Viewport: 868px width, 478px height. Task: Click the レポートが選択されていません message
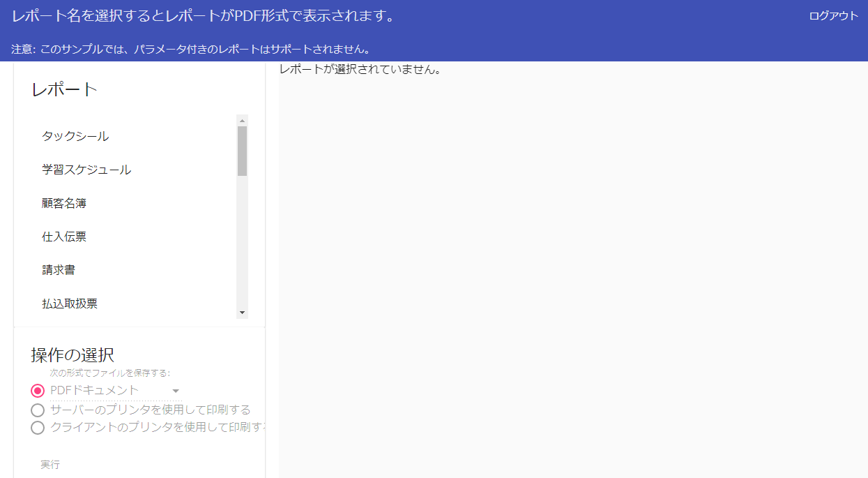(360, 69)
